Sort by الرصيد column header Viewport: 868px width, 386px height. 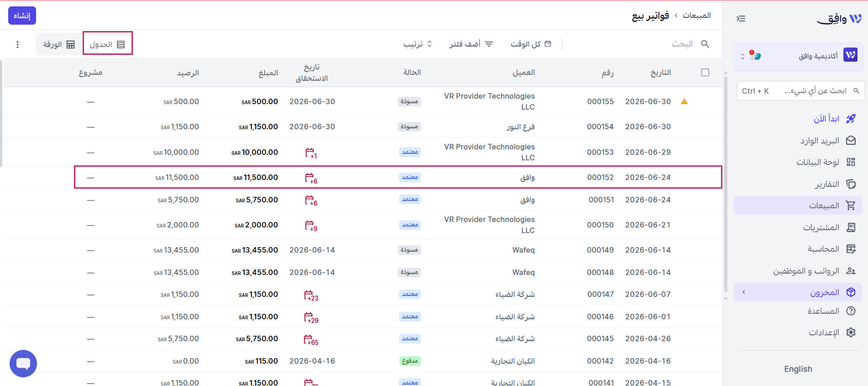(x=188, y=73)
